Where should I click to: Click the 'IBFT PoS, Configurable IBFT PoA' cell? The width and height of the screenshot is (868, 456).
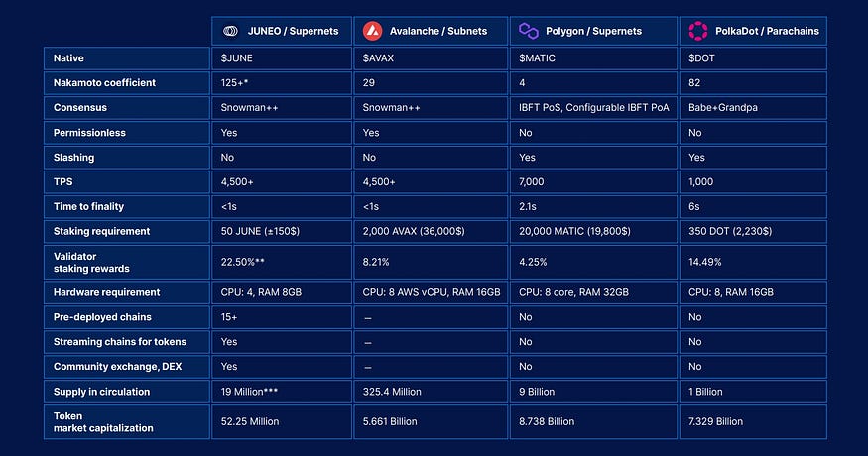pos(593,108)
